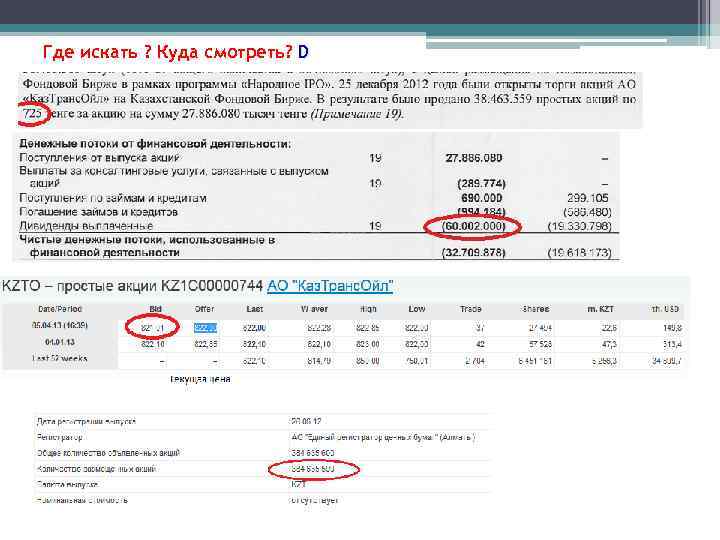Select the circled "(60.002.000)" dividends value
720x540 pixels.
tap(473, 226)
